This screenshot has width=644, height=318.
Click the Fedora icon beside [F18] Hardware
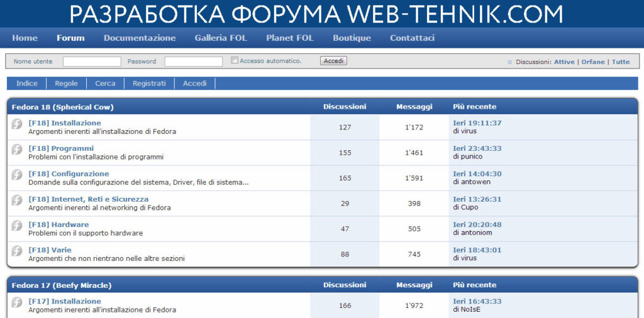(17, 225)
